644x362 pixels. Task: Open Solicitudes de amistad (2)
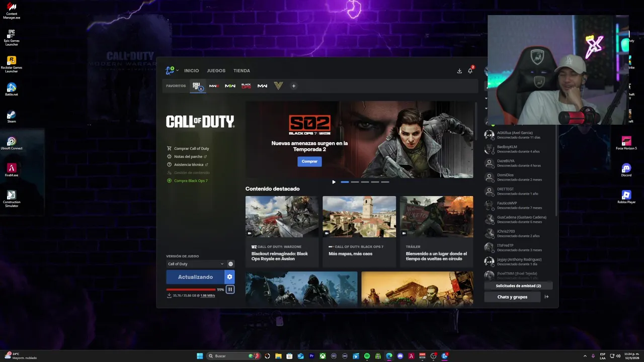click(518, 286)
